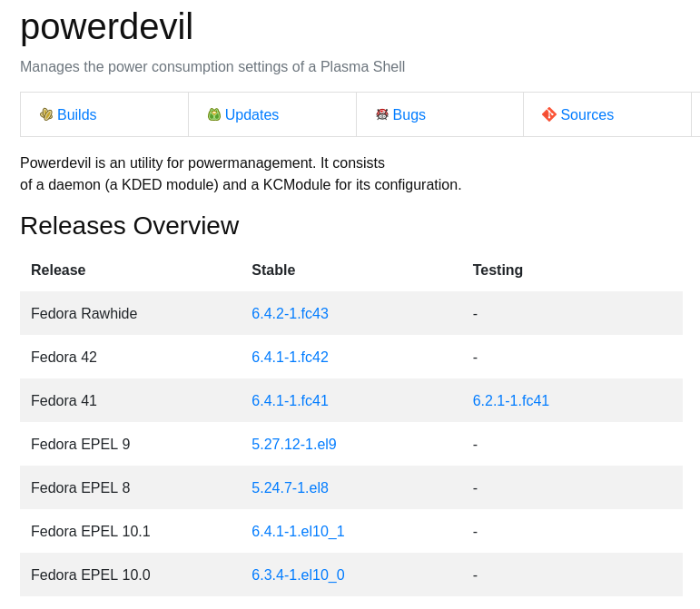Screen dimensions: 700x609
Task: Open EPEL 9 build 5.27.12-1.el9
Action: tap(294, 445)
